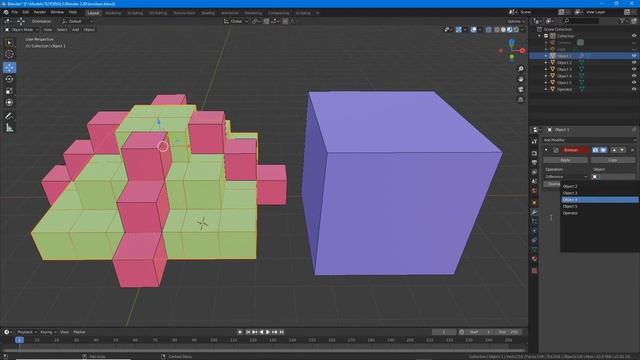The height and width of the screenshot is (360, 640).
Task: Choose Object 2 from object list
Action: point(600,186)
